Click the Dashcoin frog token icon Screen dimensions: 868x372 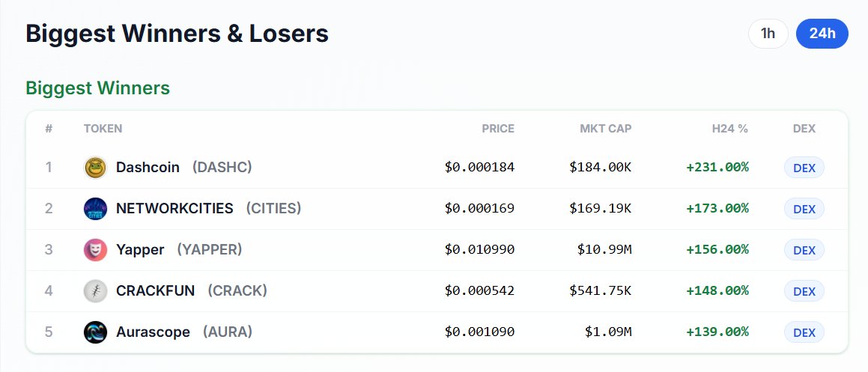pos(95,167)
